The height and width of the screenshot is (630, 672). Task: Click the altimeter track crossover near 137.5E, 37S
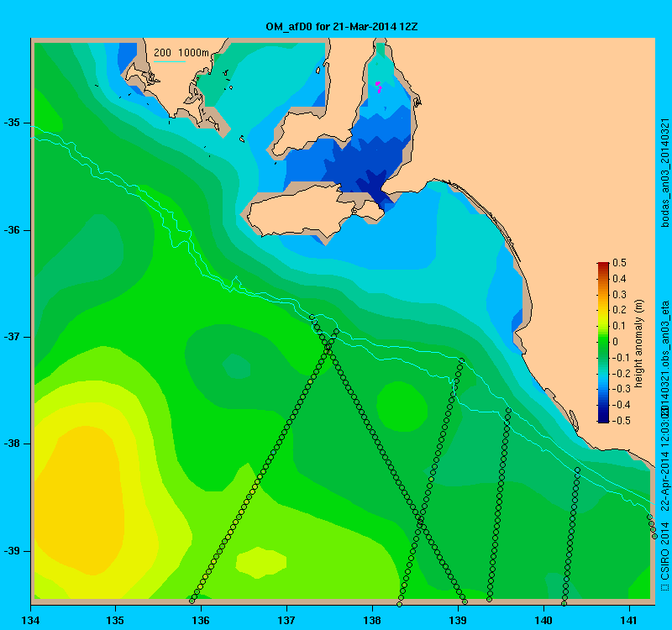coord(328,347)
